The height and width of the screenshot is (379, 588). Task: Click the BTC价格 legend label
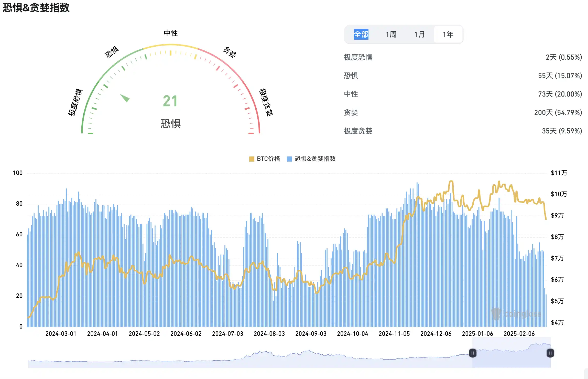[268, 159]
